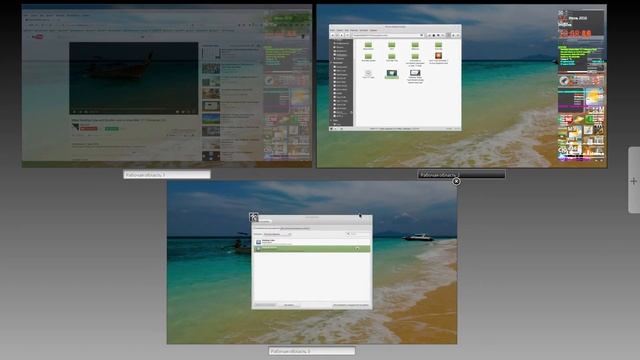Click the address bar in file manager

388,36
